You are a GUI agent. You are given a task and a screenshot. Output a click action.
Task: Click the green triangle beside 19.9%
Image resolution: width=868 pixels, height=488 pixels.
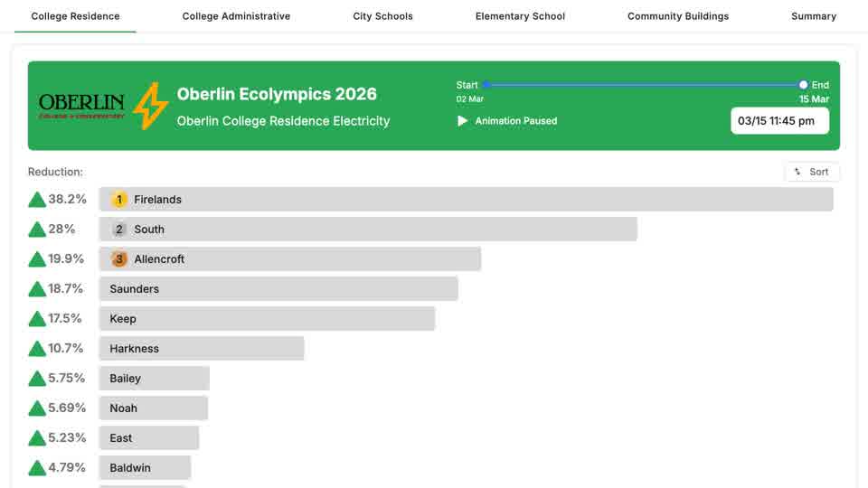click(x=37, y=259)
